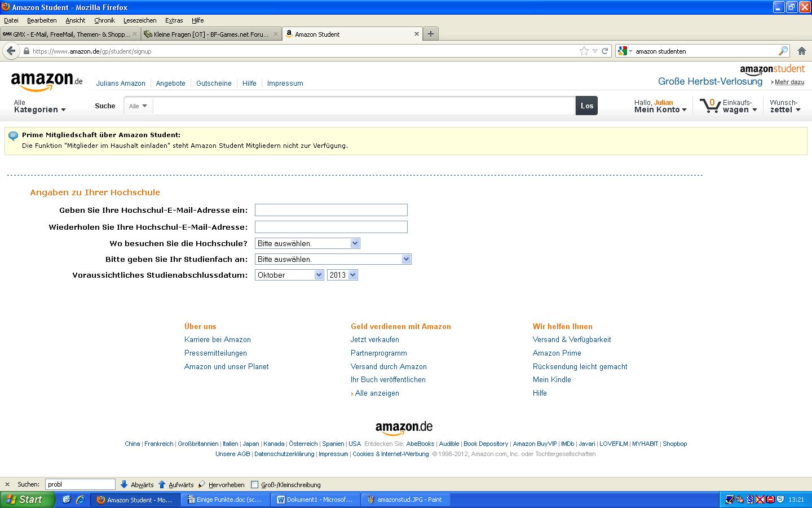
Task: Open the bookmark dropdown arrow in address bar
Action: tap(595, 51)
